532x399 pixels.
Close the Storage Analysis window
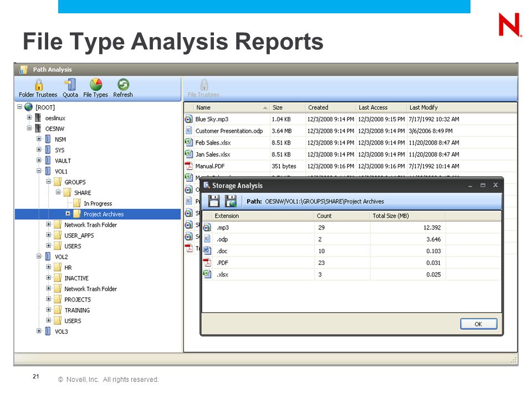pyautogui.click(x=495, y=185)
